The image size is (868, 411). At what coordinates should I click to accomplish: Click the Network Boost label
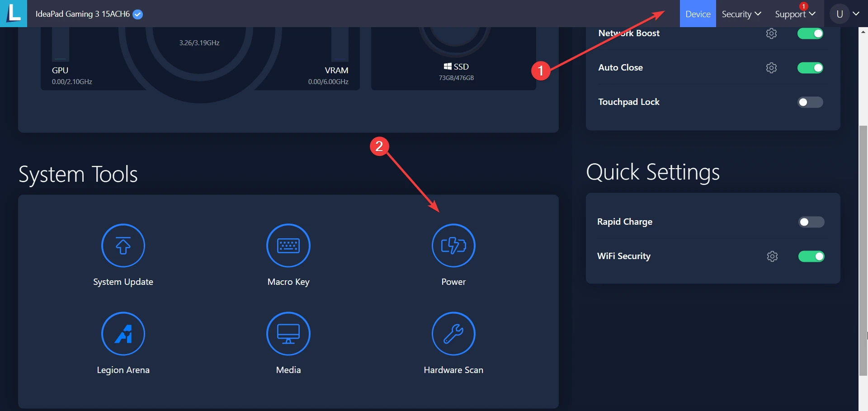click(629, 33)
